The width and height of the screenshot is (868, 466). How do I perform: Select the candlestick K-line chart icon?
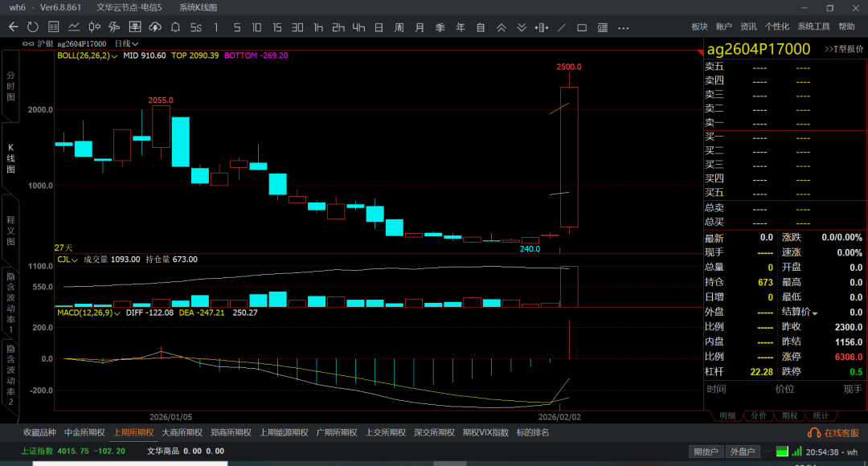(94, 27)
